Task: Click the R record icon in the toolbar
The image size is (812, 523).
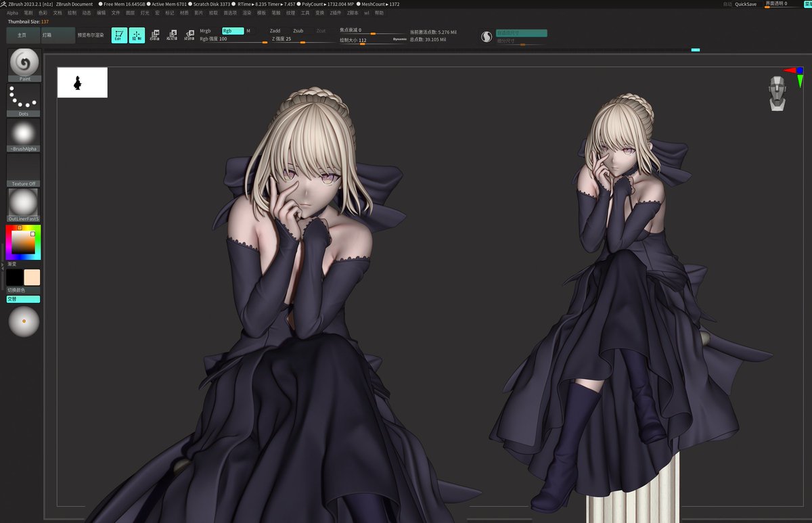Action: point(190,33)
